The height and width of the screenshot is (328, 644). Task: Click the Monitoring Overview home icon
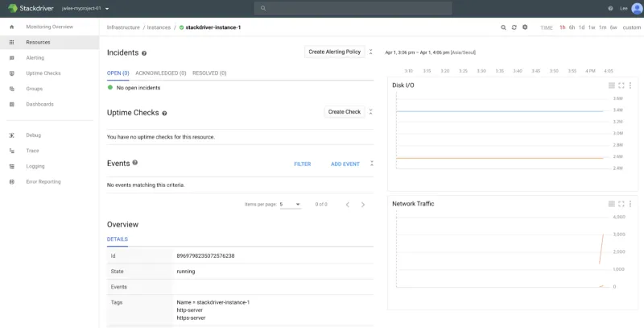(11, 27)
